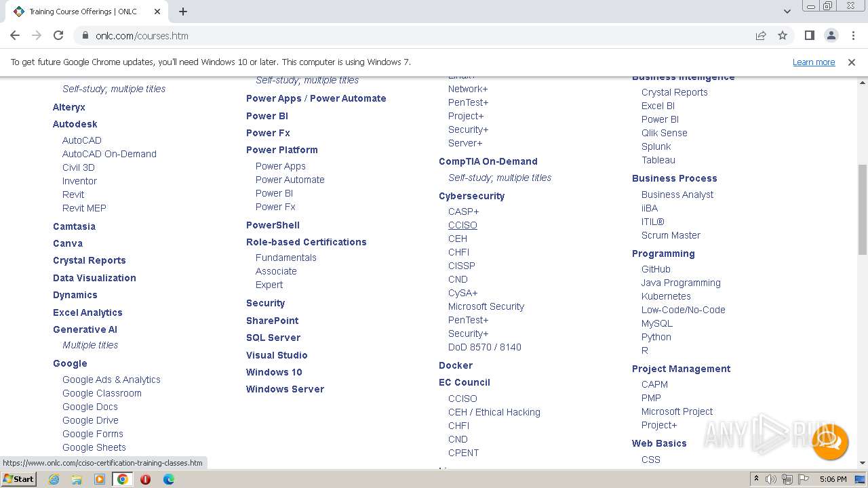
Task: Open the Generative AI course category
Action: click(x=85, y=329)
